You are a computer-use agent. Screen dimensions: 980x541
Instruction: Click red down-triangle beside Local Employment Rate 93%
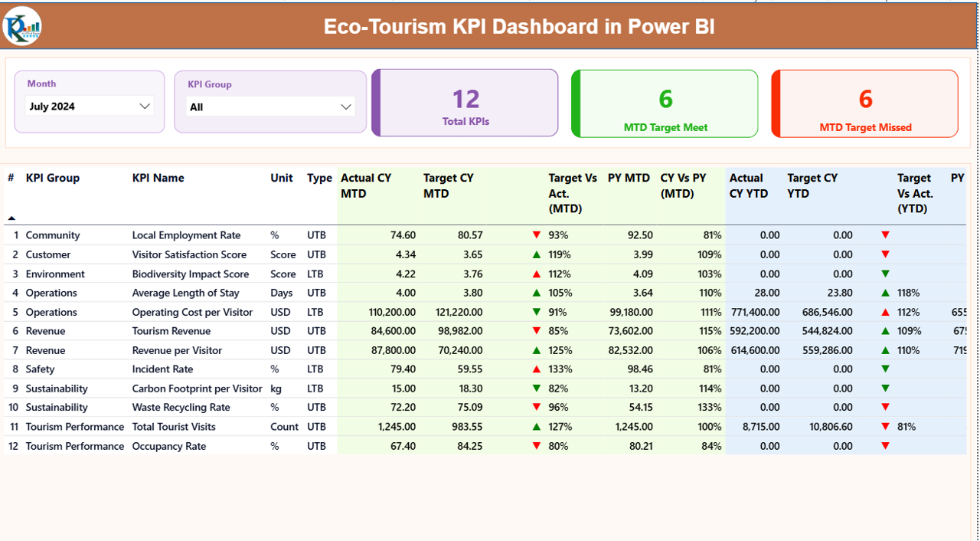pos(536,235)
